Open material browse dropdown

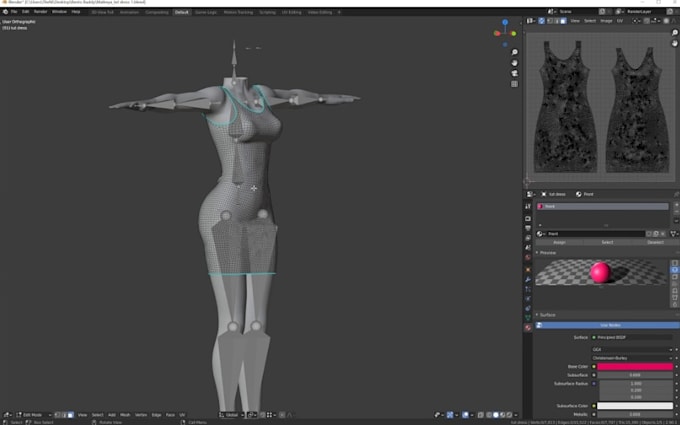[x=541, y=234]
